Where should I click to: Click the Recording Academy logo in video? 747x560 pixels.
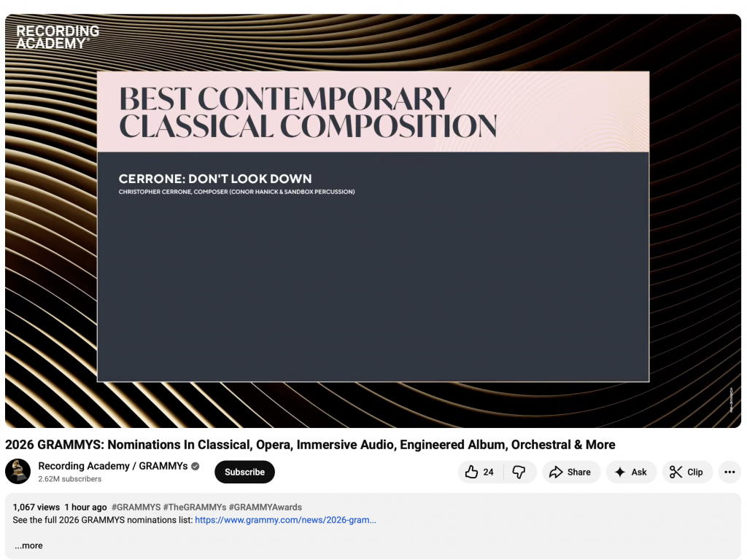pyautogui.click(x=58, y=37)
